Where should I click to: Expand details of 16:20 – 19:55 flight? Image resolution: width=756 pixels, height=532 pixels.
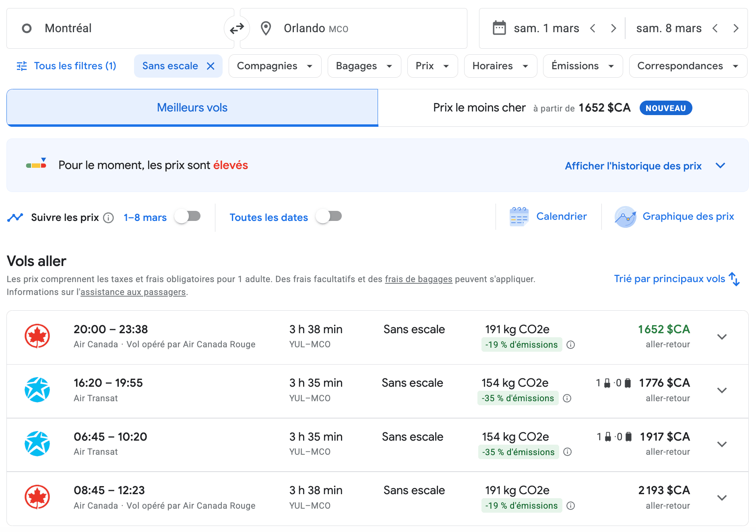pos(722,390)
